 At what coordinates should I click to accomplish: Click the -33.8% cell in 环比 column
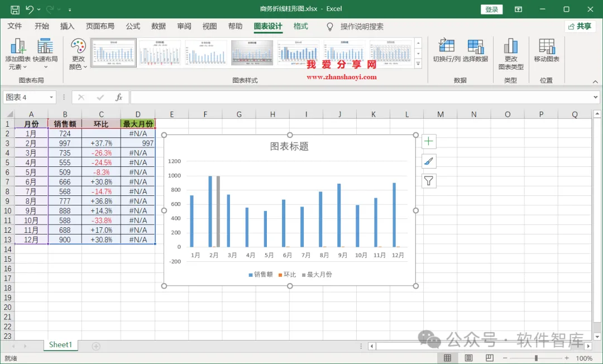click(x=101, y=221)
